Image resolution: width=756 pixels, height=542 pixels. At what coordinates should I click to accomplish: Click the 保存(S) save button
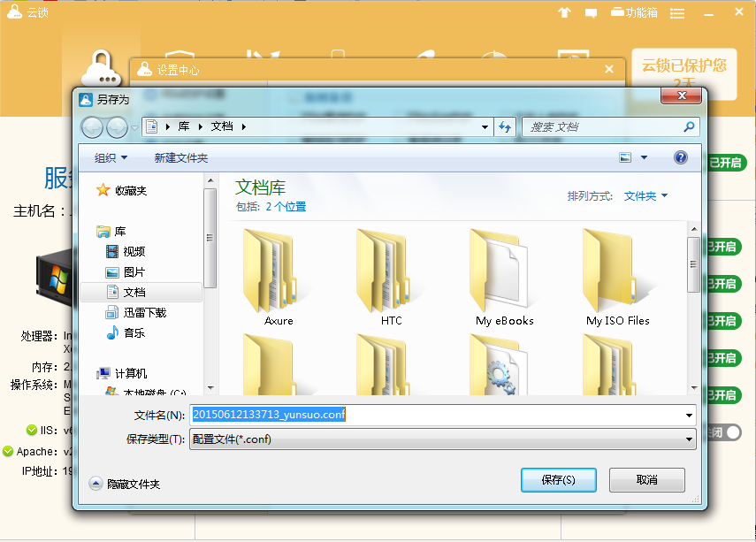coord(558,479)
